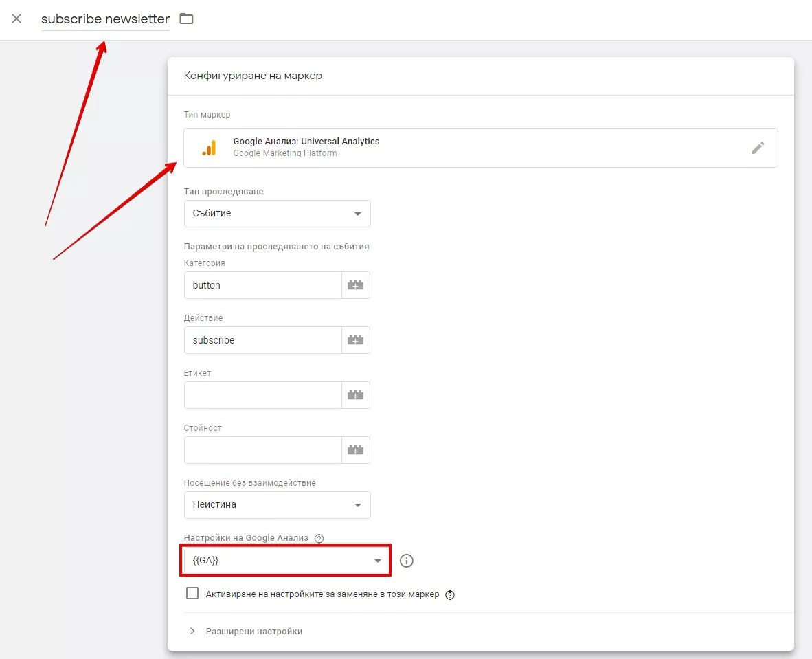The height and width of the screenshot is (659, 812).
Task: Close the subscribe newsletter tag editor
Action: click(16, 19)
